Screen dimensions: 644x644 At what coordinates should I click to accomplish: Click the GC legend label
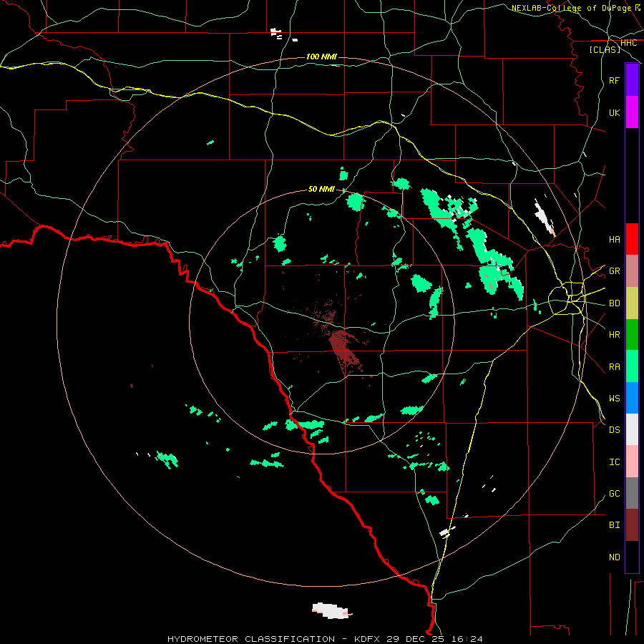(x=614, y=494)
